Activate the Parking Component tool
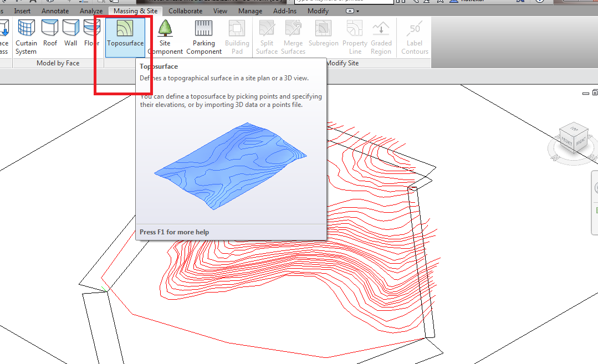 pyautogui.click(x=203, y=36)
